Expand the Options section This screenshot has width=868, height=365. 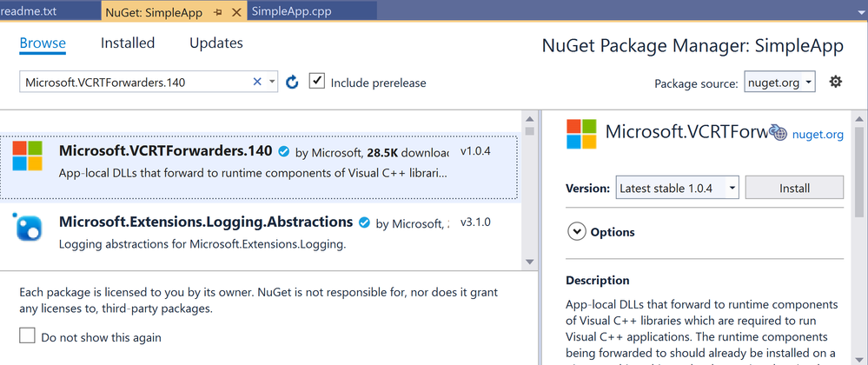[576, 232]
